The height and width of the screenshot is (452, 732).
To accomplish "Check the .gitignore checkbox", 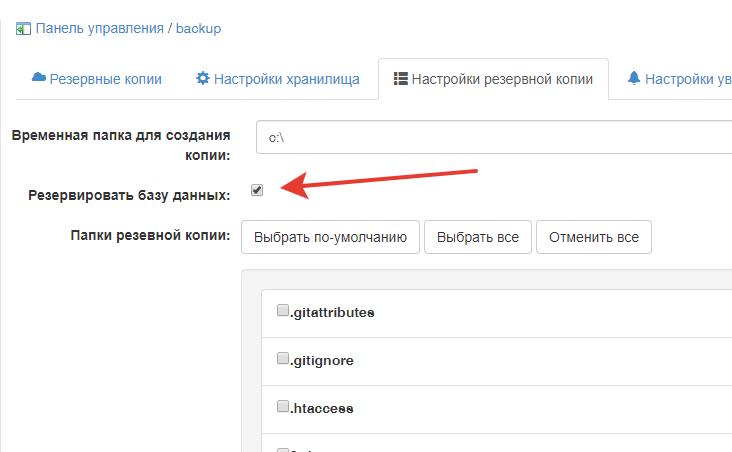I will (x=283, y=358).
